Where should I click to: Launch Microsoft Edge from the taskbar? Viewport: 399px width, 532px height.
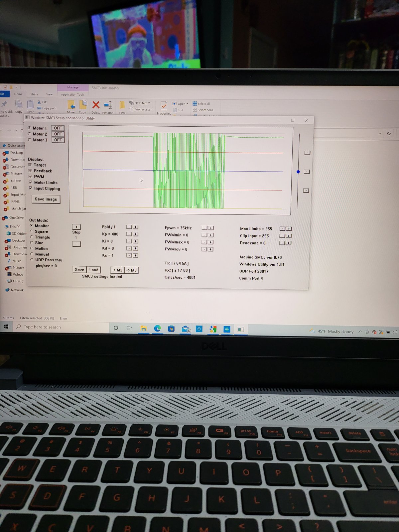click(157, 329)
